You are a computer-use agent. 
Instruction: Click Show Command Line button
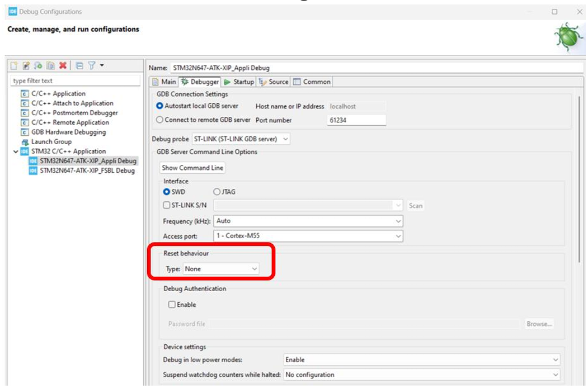192,168
